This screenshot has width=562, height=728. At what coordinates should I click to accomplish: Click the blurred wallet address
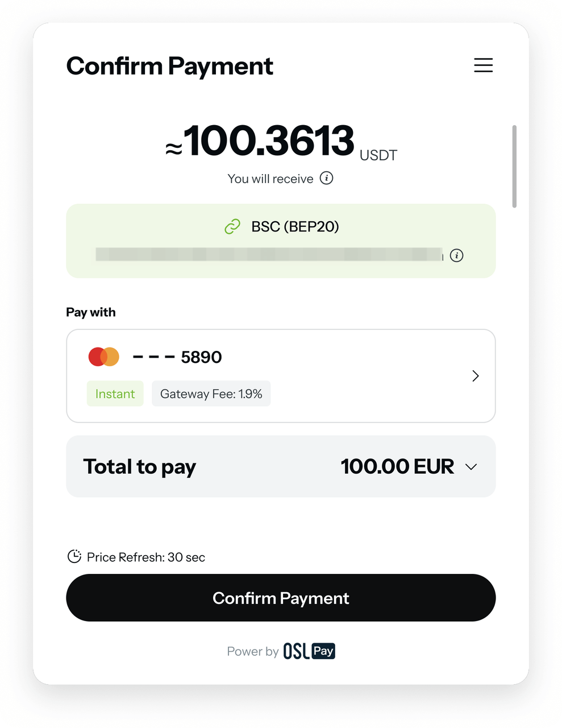point(269,254)
